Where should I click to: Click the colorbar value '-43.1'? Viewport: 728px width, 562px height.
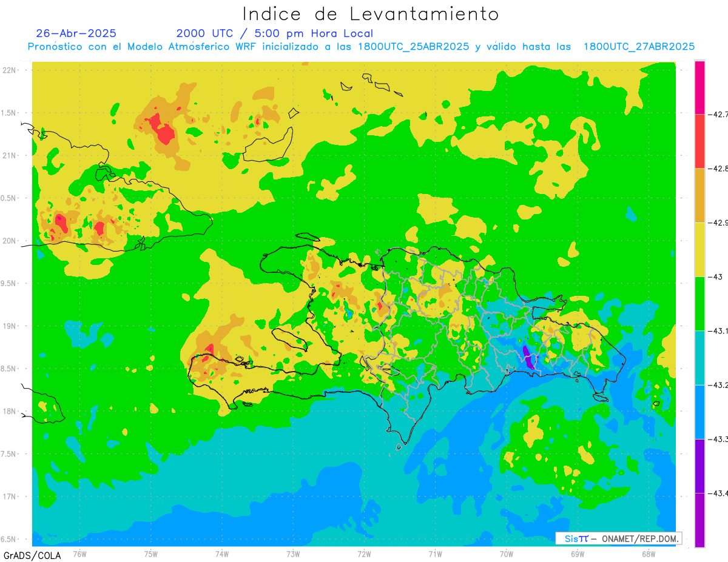[719, 330]
